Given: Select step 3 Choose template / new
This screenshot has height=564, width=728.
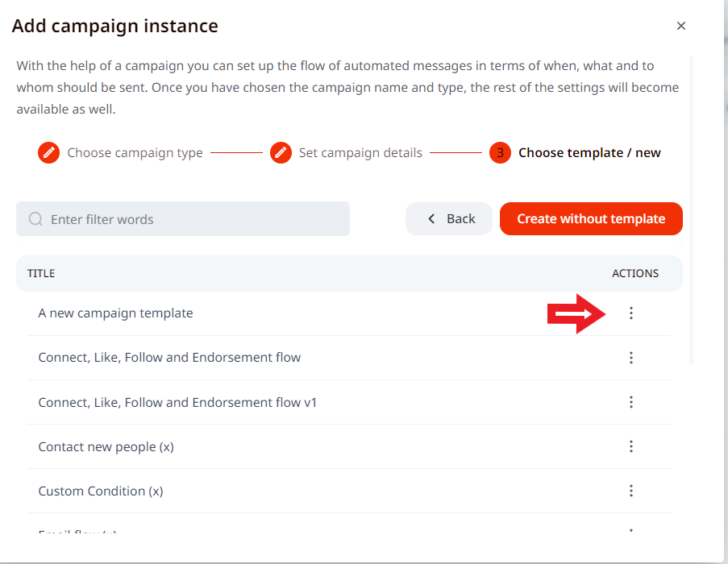Looking at the screenshot, I should coord(589,152).
